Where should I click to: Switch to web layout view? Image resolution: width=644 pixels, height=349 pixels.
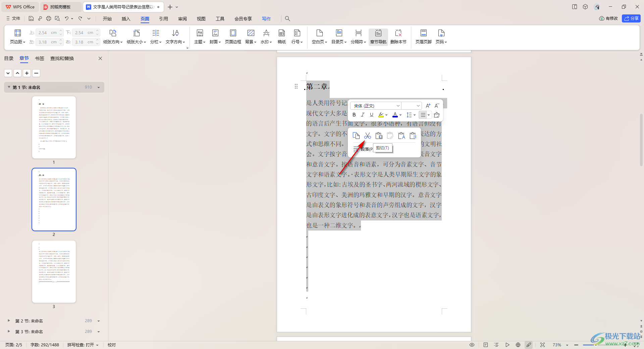[x=518, y=345]
